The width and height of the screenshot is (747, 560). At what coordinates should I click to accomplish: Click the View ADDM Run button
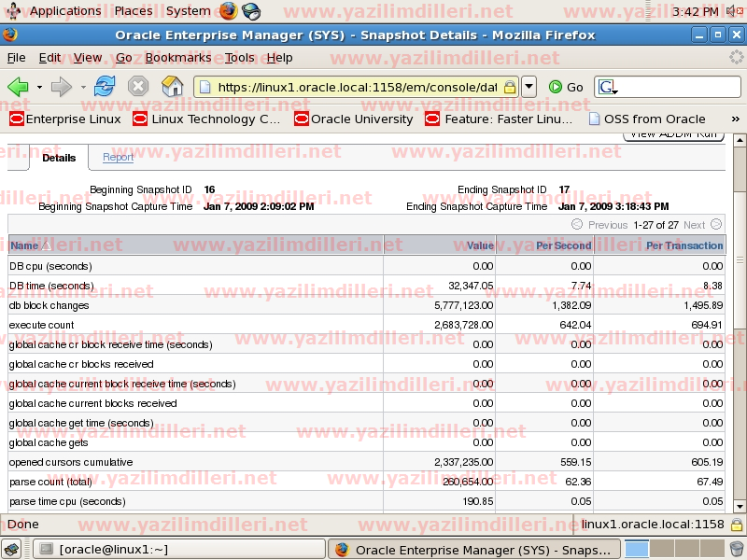672,134
